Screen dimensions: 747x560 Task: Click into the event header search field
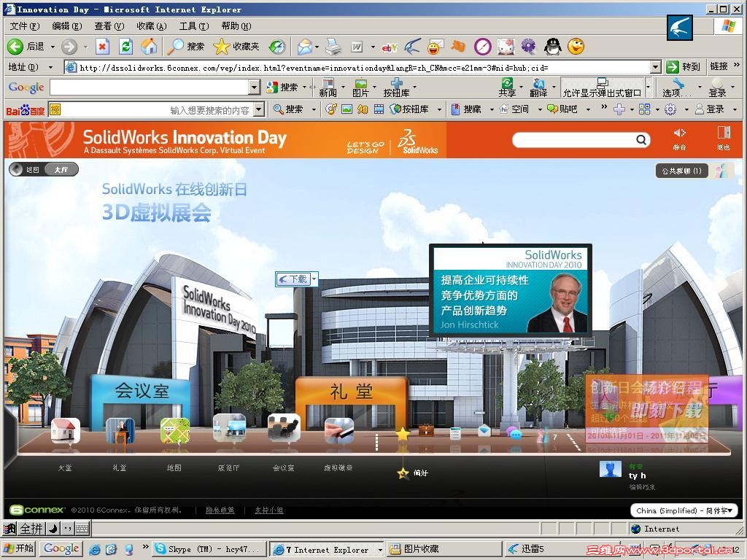pos(574,139)
